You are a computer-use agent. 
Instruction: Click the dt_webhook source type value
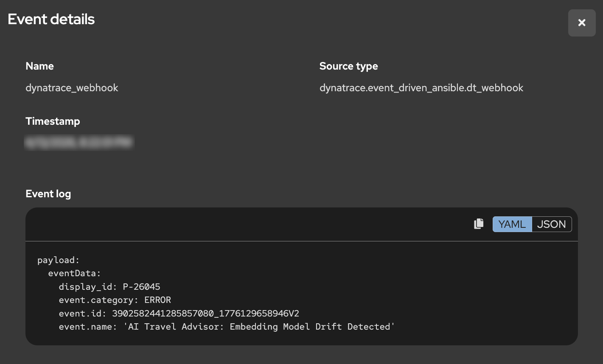tap(421, 88)
